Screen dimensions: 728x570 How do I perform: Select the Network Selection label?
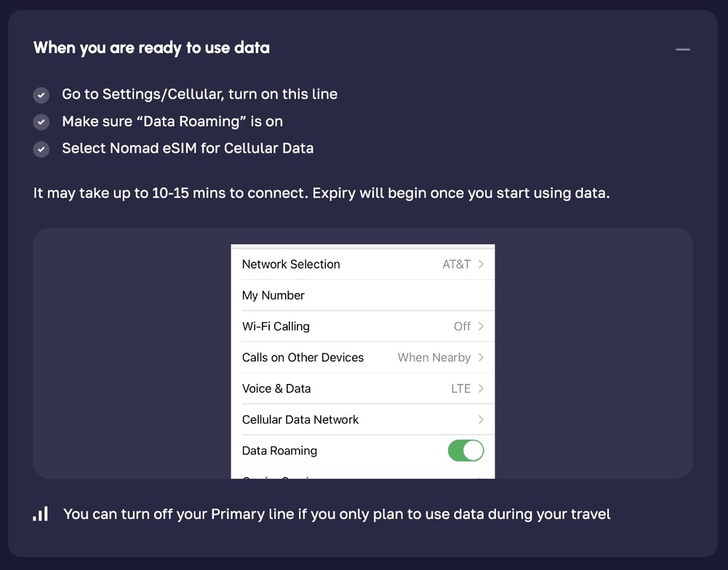(291, 265)
